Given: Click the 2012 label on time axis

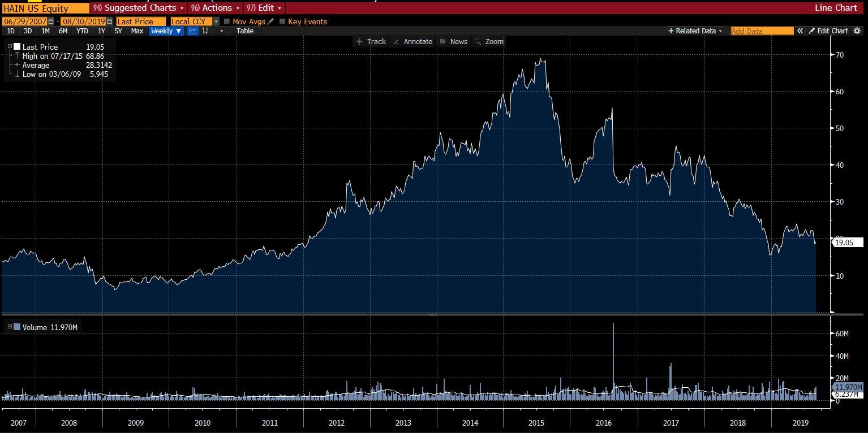Looking at the screenshot, I should pyautogui.click(x=337, y=423).
